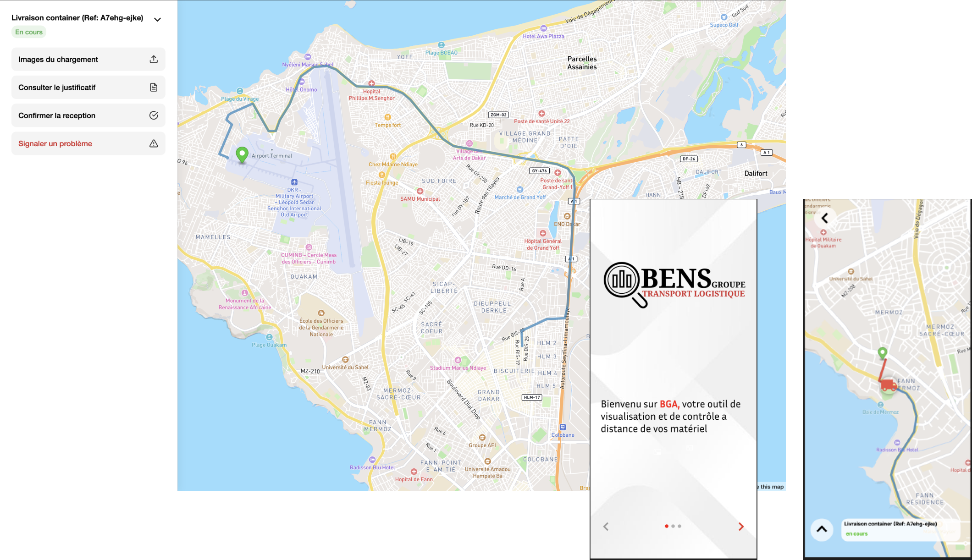Click the Hopital Phillipe M.Senghor marker icon
The height and width of the screenshot is (560, 972).
pyautogui.click(x=371, y=83)
